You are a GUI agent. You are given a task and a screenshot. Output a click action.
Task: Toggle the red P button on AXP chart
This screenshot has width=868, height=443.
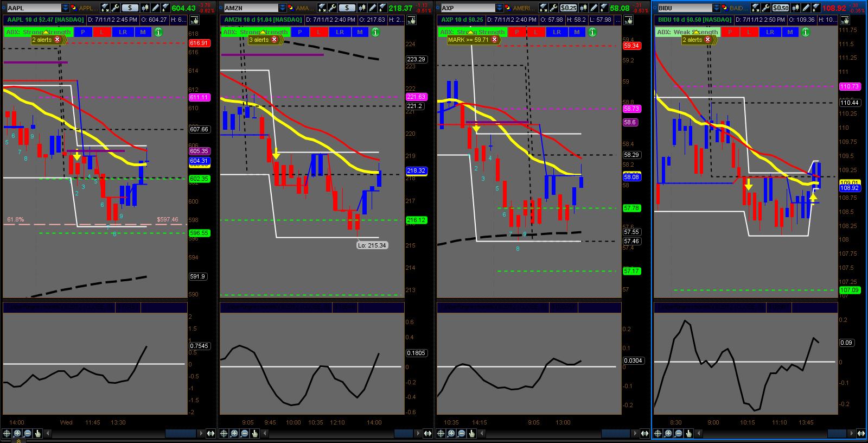click(517, 32)
